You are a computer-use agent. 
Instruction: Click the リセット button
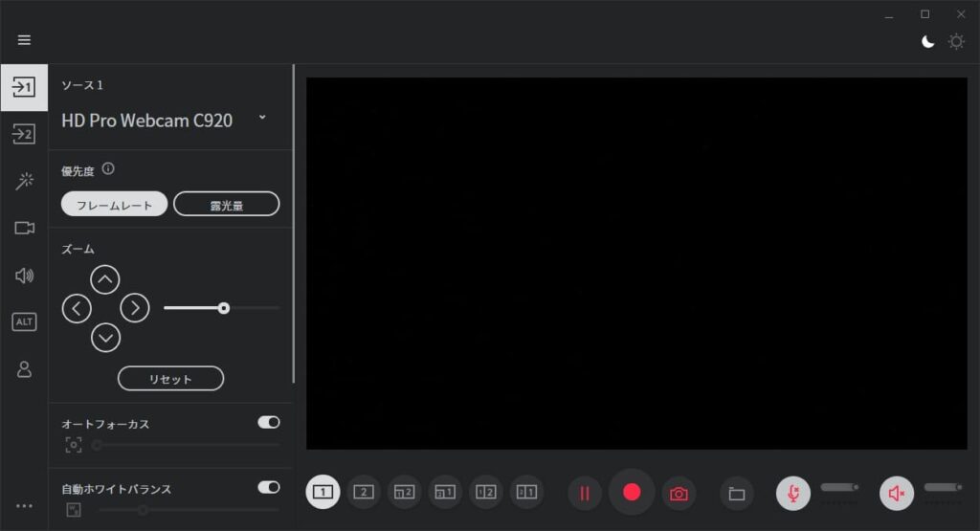click(170, 379)
